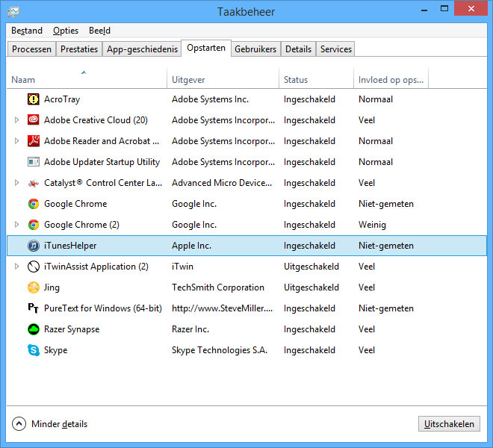Click the PureText icon

point(34,308)
